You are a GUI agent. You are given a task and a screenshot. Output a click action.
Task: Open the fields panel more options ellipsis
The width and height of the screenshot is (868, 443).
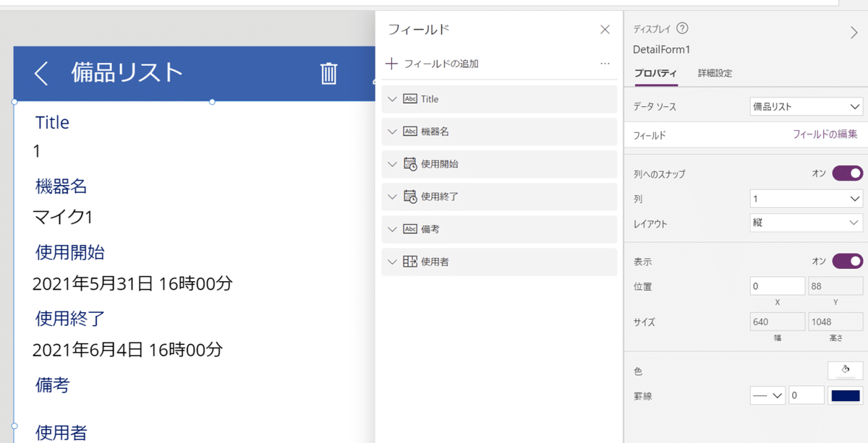[x=605, y=64]
